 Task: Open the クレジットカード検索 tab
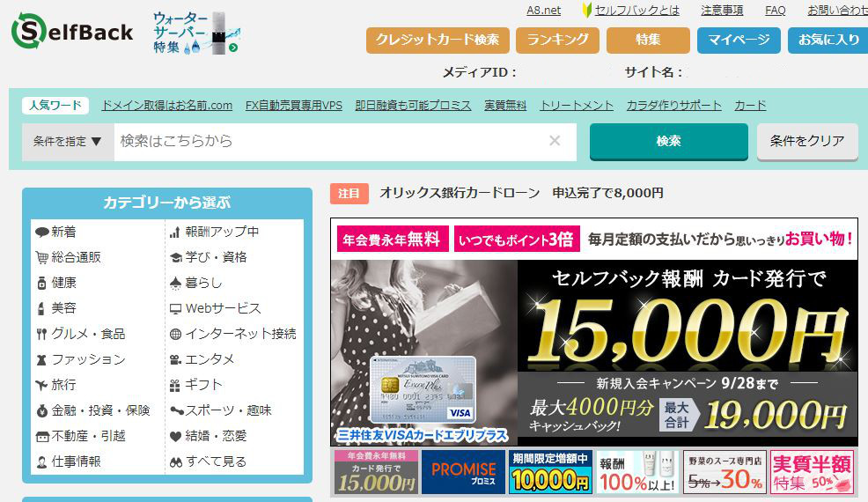coord(438,40)
